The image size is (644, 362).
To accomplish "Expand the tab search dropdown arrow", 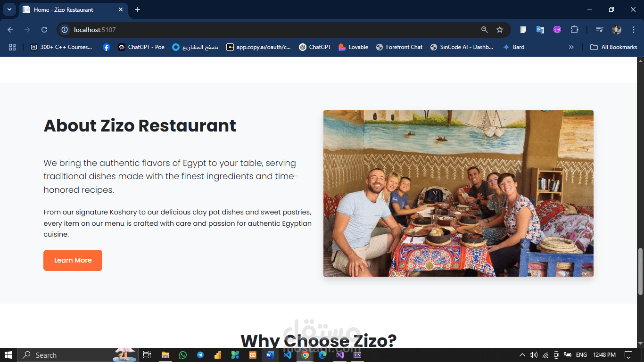I will [x=9, y=9].
